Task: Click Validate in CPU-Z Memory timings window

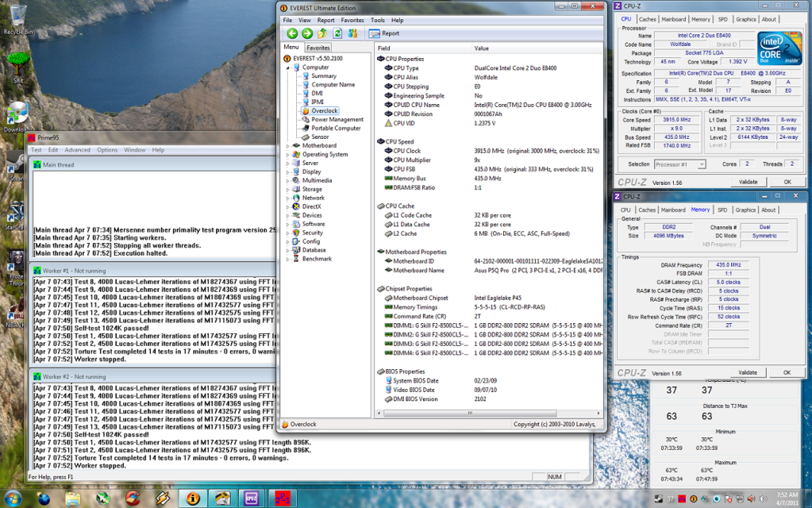Action: [747, 373]
